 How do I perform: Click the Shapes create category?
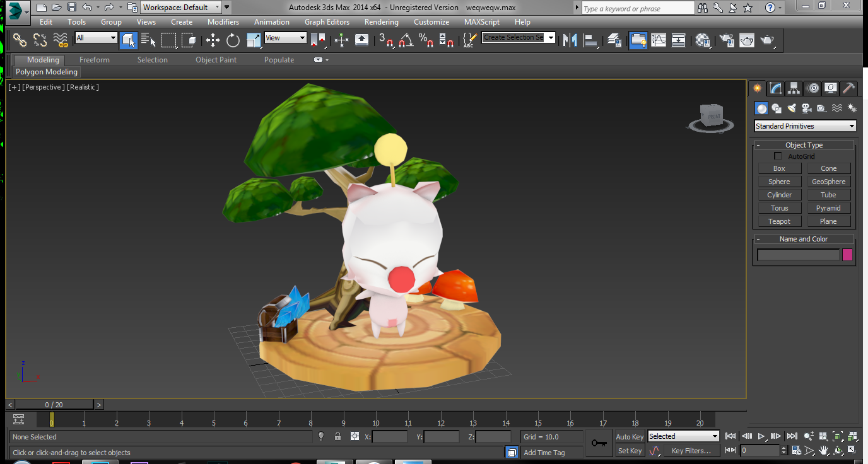(777, 108)
